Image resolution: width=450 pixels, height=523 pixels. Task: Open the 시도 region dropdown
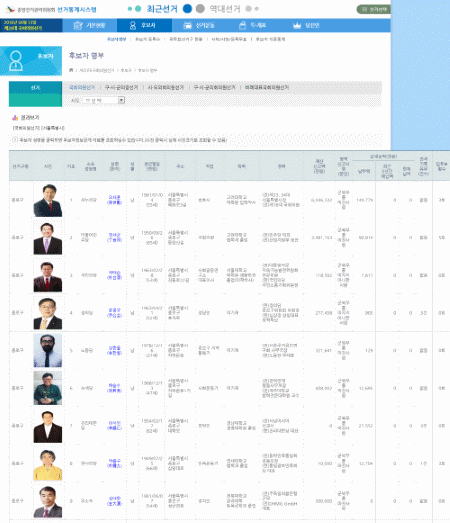click(104, 100)
